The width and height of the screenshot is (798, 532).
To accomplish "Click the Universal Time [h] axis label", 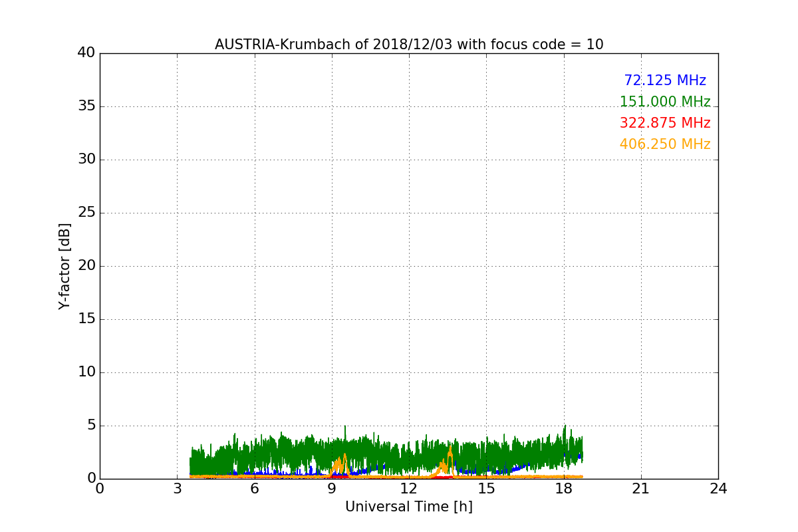I will 409,507.
